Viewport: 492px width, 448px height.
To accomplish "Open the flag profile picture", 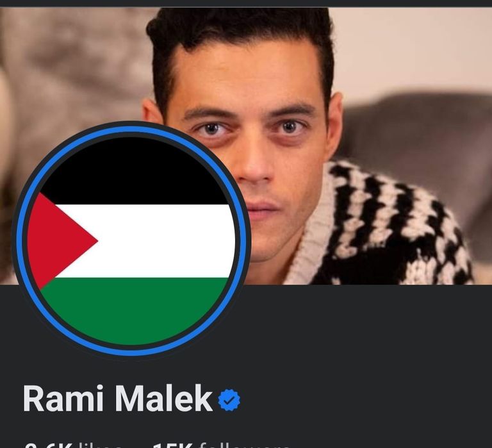I will (131, 239).
